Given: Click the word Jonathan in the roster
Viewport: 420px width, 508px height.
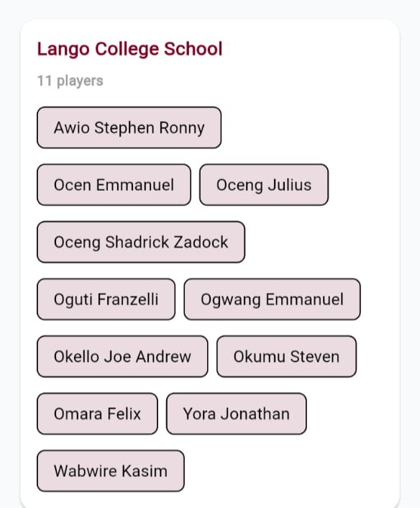Looking at the screenshot, I should 255,414.
